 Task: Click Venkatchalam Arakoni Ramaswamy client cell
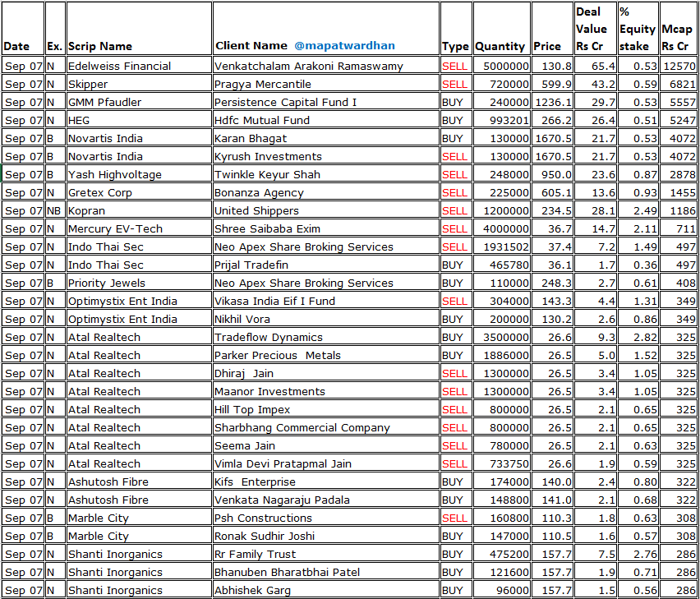(x=326, y=66)
